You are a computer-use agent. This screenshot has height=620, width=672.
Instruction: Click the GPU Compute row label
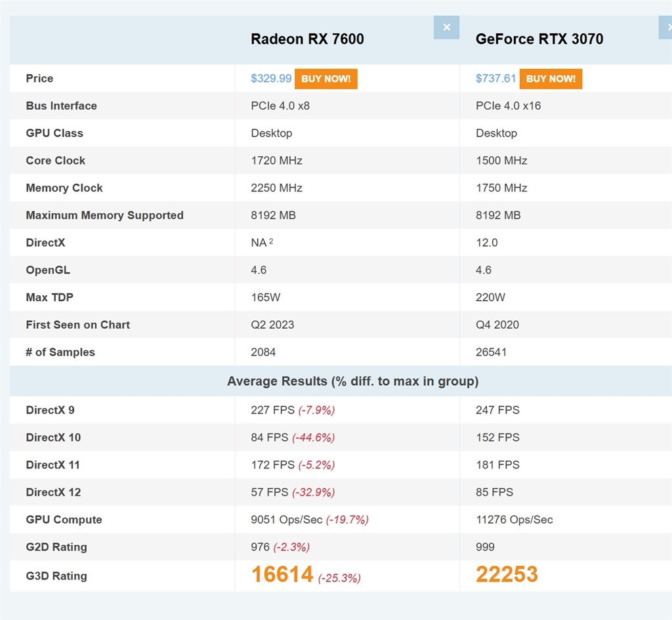(64, 520)
